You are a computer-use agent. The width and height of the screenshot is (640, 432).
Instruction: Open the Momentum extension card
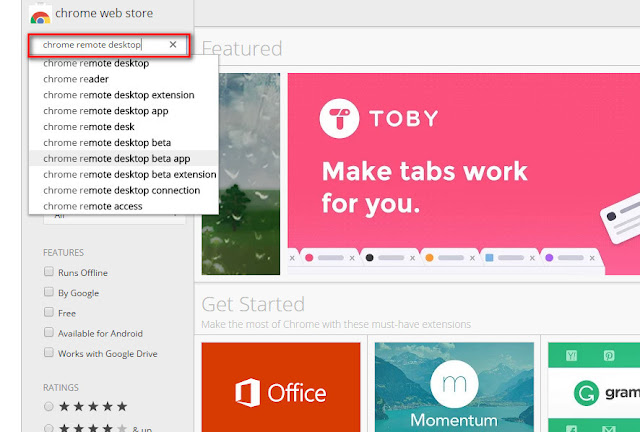coord(454,387)
